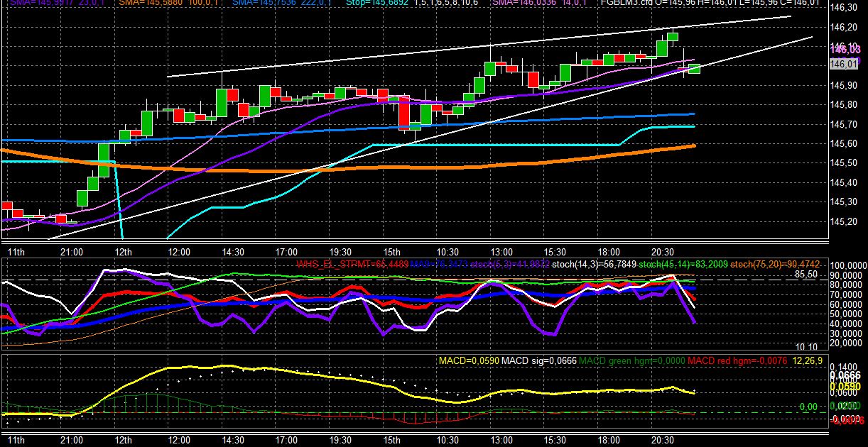The image size is (868, 447).
Task: Click the 145,40 price axis label
Action: click(842, 182)
